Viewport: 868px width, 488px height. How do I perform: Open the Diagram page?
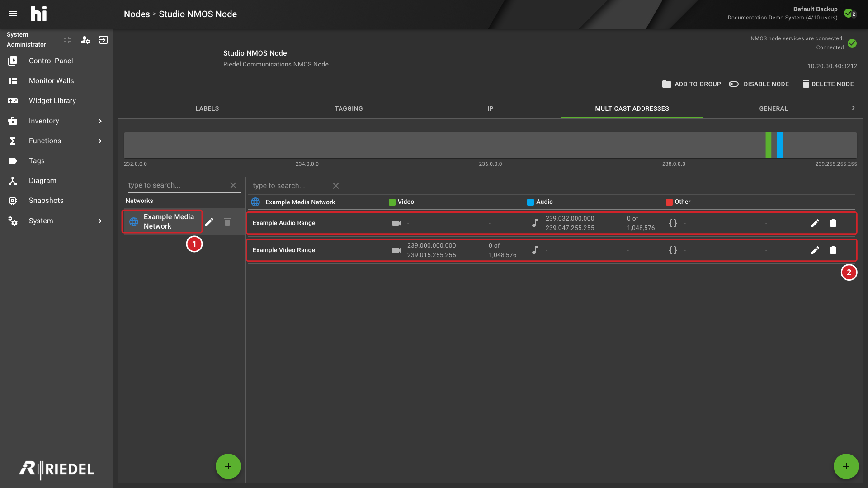pos(56,181)
